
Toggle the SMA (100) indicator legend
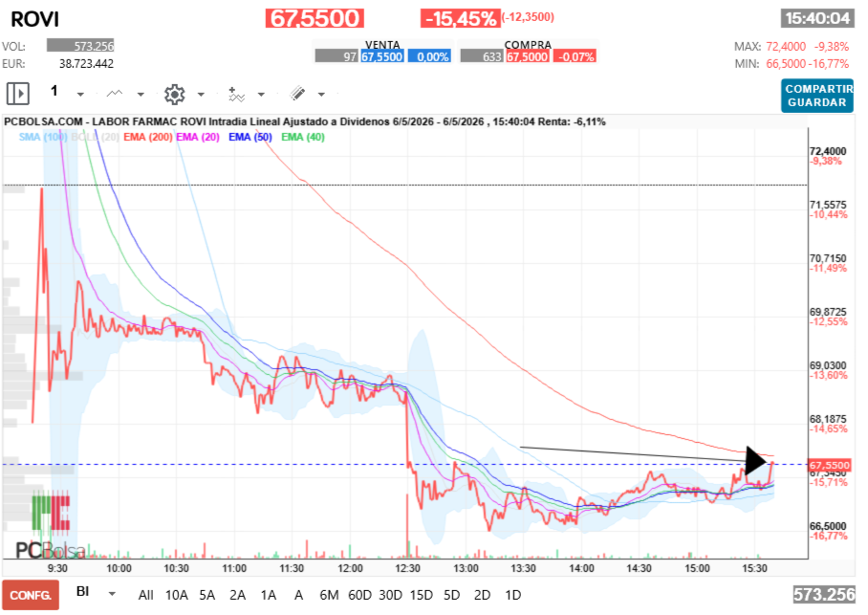pyautogui.click(x=43, y=137)
